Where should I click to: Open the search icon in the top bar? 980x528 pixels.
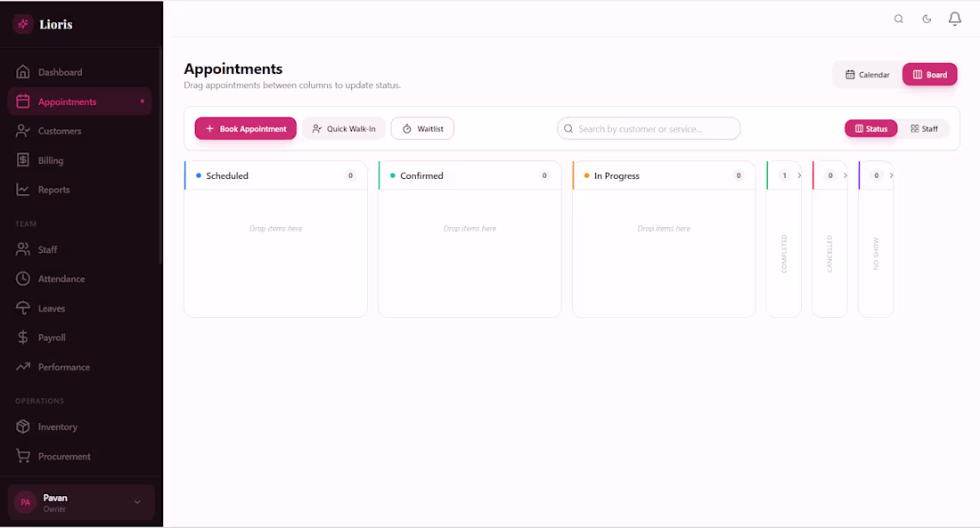[x=899, y=19]
